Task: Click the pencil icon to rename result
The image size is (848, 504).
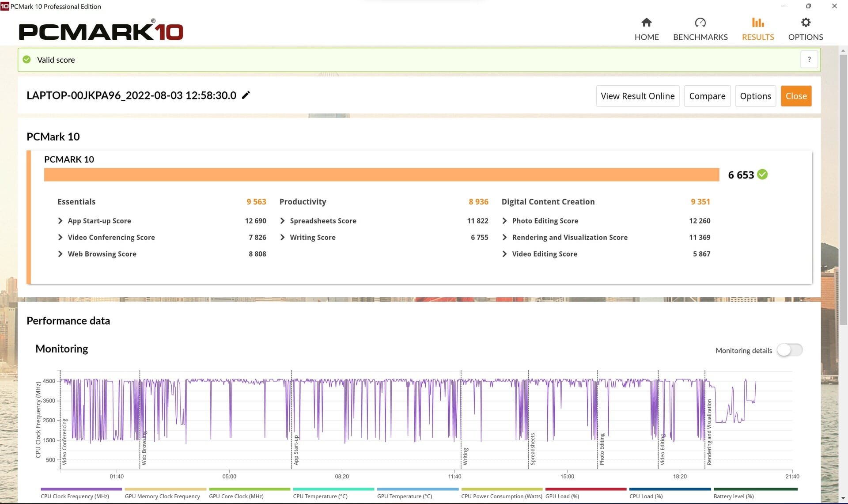Action: [x=246, y=95]
